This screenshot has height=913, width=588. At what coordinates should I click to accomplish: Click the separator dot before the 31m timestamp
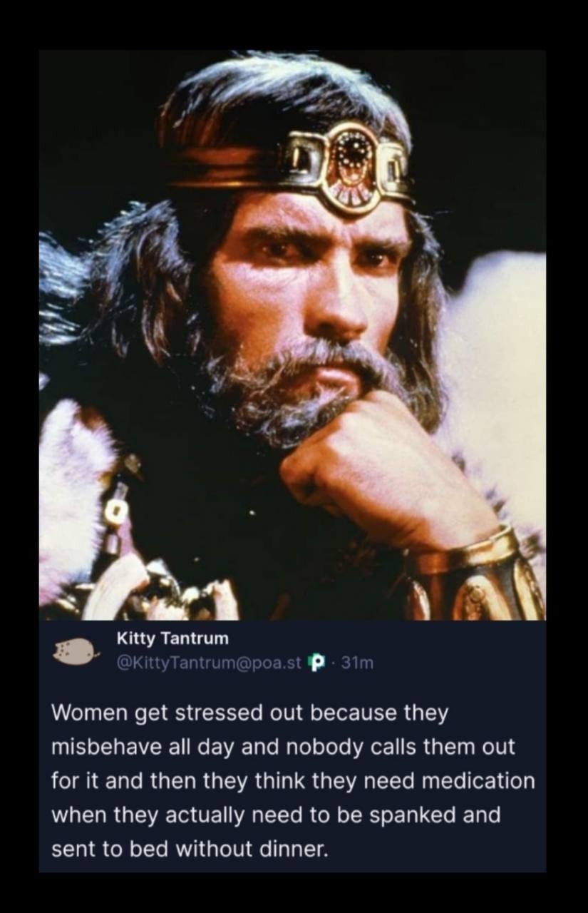coord(333,664)
